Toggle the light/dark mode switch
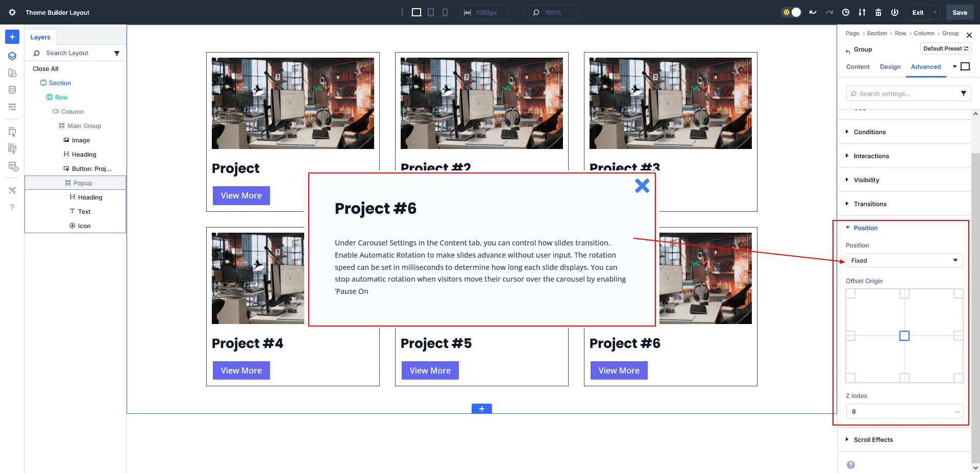 point(791,12)
